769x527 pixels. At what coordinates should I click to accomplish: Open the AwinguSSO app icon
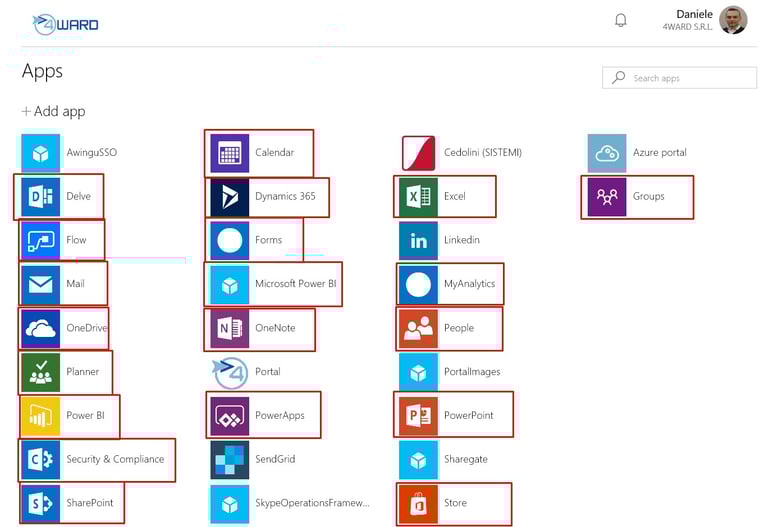click(41, 153)
